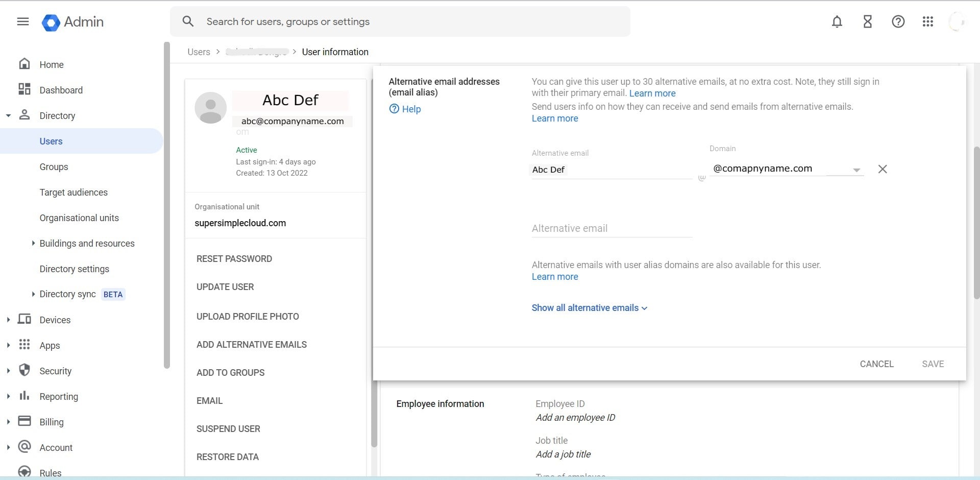
Task: Click ADD ALTERNATIVE EMAILS
Action: point(252,345)
